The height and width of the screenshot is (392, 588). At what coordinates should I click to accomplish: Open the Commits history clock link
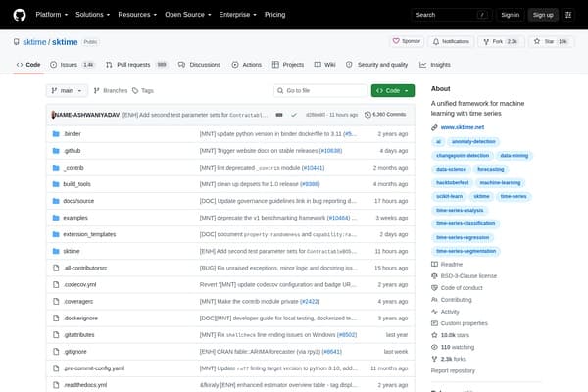385,115
